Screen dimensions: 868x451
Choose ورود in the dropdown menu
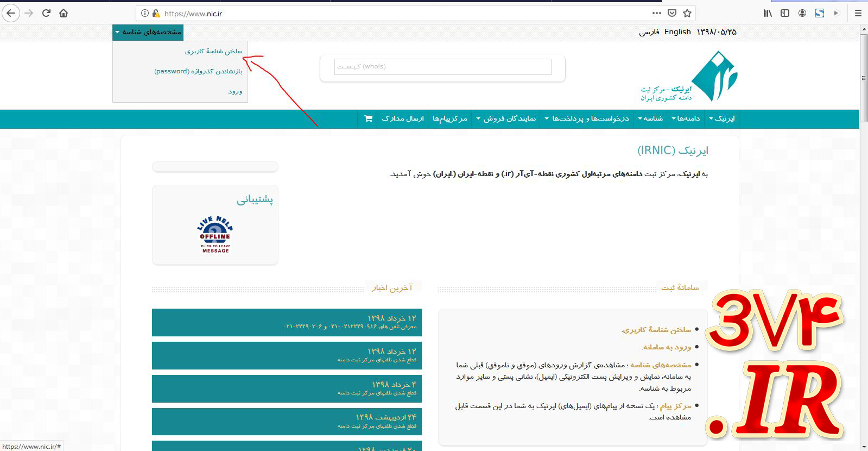pos(235,91)
